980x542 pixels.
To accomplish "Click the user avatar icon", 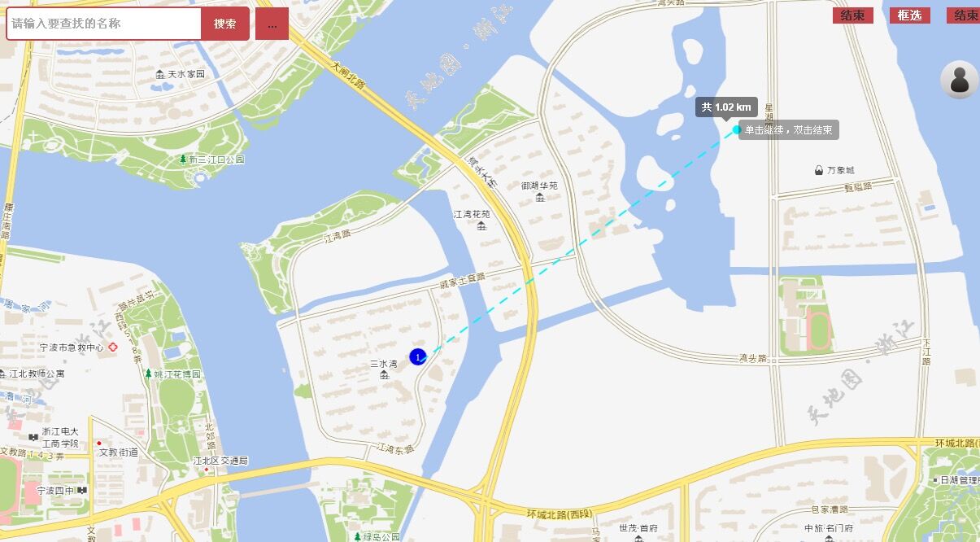I will click(x=960, y=80).
